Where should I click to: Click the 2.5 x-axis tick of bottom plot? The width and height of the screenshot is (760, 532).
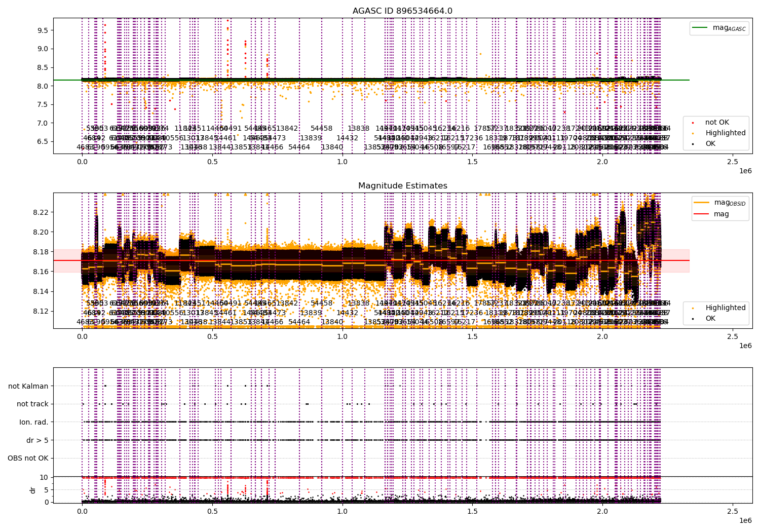733,511
